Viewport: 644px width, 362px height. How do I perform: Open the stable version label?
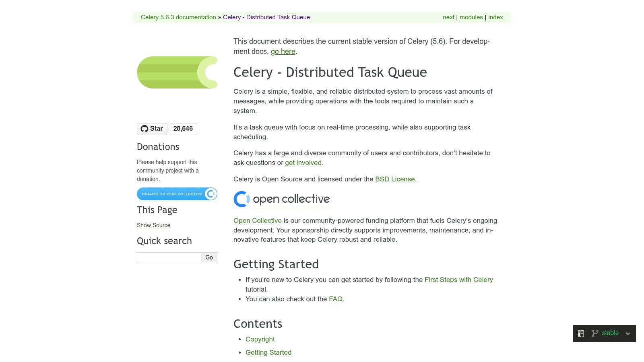pos(610,333)
